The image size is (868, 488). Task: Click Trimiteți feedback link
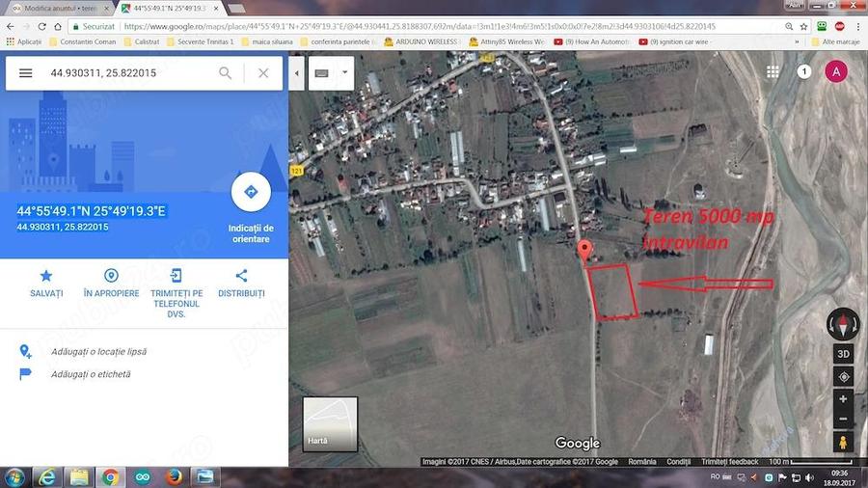(x=730, y=461)
